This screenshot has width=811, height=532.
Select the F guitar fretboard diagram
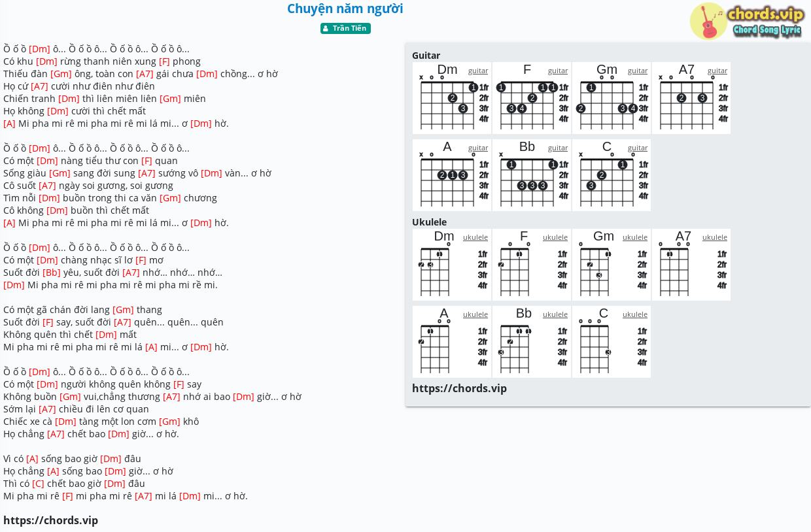coord(532,98)
